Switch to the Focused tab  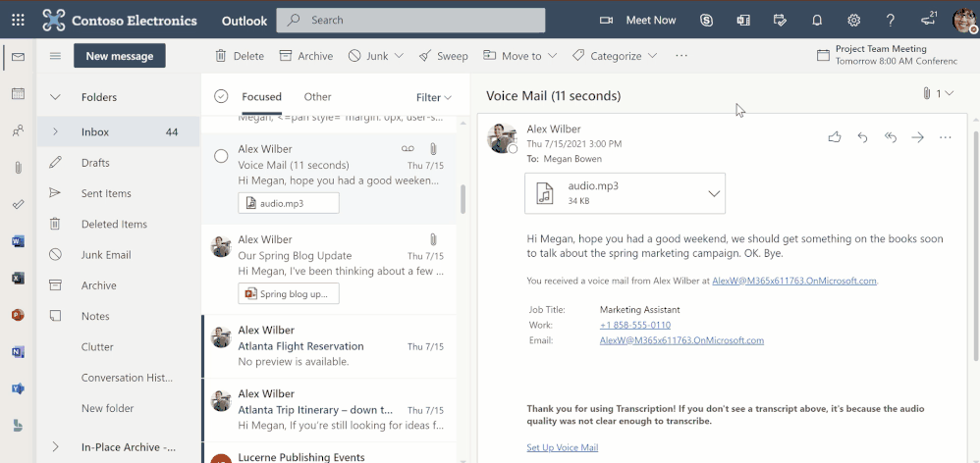coord(261,97)
